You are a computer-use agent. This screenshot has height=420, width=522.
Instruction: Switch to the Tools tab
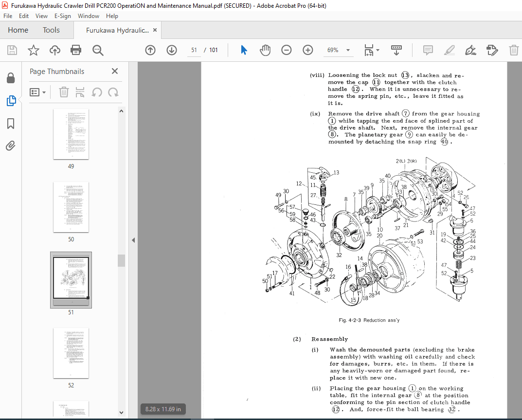click(x=51, y=30)
